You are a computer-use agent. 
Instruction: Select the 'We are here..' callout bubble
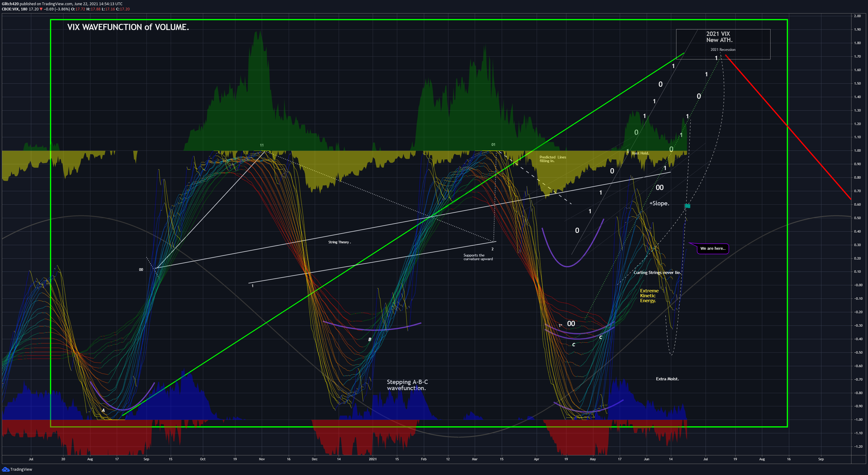(713, 249)
